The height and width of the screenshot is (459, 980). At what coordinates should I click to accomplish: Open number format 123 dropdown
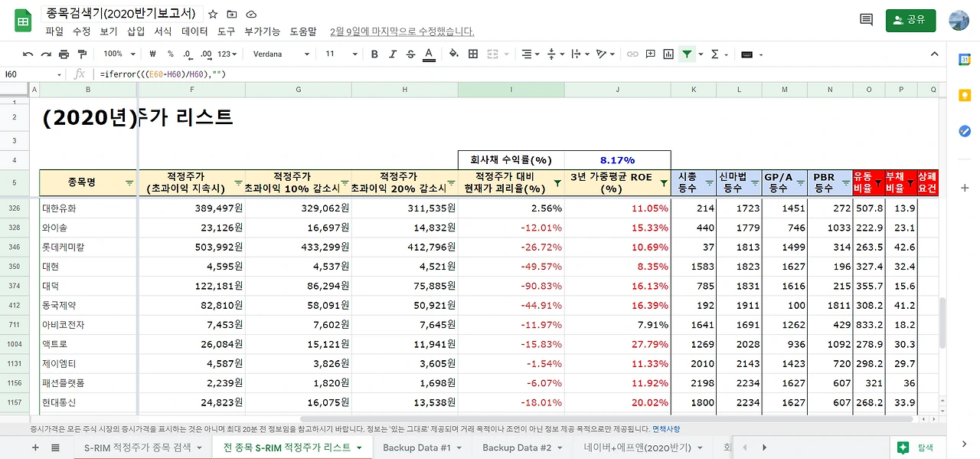(x=228, y=54)
